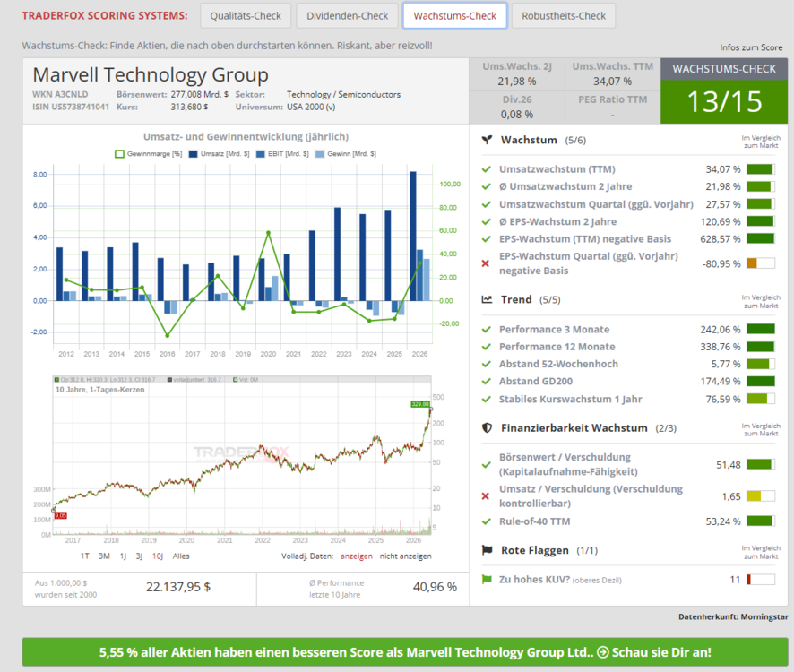The image size is (794, 672).
Task: Click the checkmark next to EPS-Wachstum (TTM) negative Basis
Action: (x=486, y=238)
